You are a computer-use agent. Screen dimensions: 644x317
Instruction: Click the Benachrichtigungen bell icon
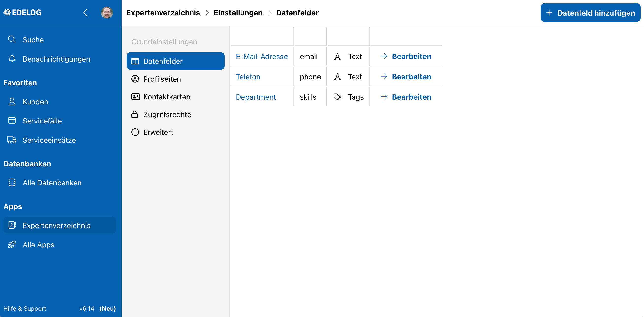(12, 59)
